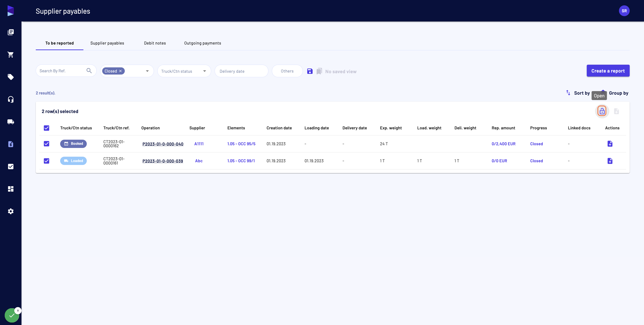This screenshot has width=644, height=325.
Task: Click the green checkmark badge with 9
Action: [x=12, y=315]
